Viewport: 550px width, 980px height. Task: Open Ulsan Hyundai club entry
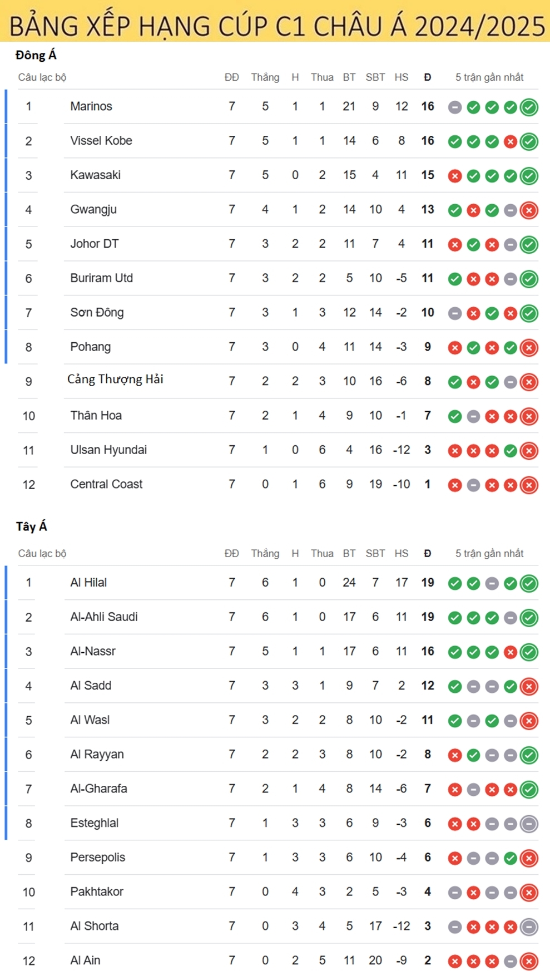pos(108,450)
